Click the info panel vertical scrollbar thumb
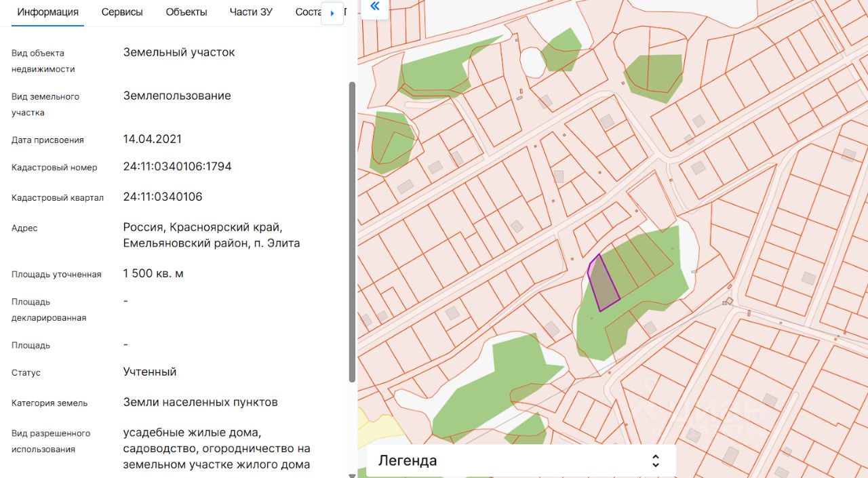868x478 pixels. [x=351, y=231]
